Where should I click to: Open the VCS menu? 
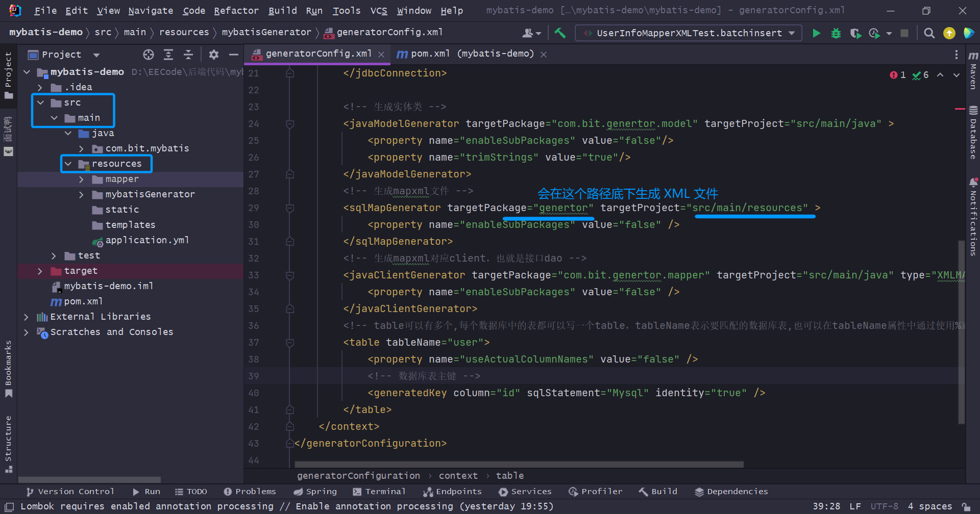379,11
